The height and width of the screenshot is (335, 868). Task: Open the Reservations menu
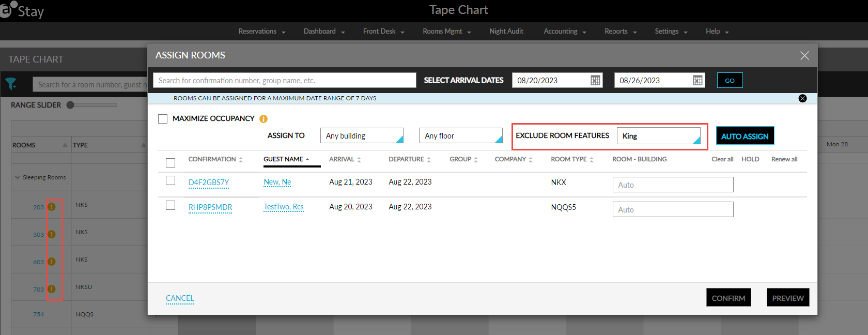(261, 32)
